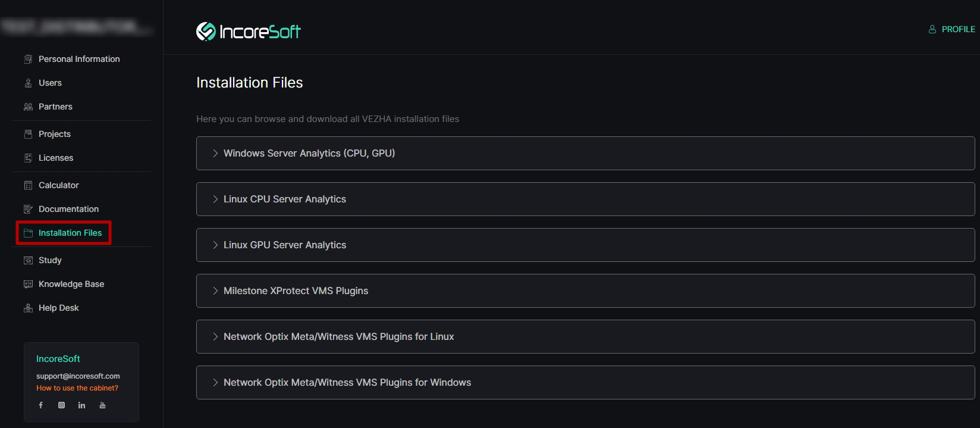Expand Linux CPU Server Analytics section
Image resolution: width=980 pixels, height=428 pixels.
(x=585, y=199)
